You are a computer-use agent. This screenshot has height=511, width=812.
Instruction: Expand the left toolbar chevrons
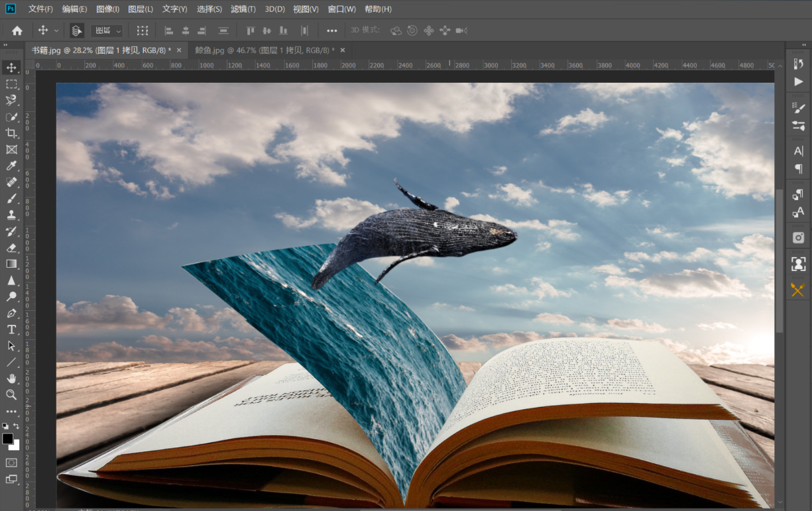click(x=5, y=45)
